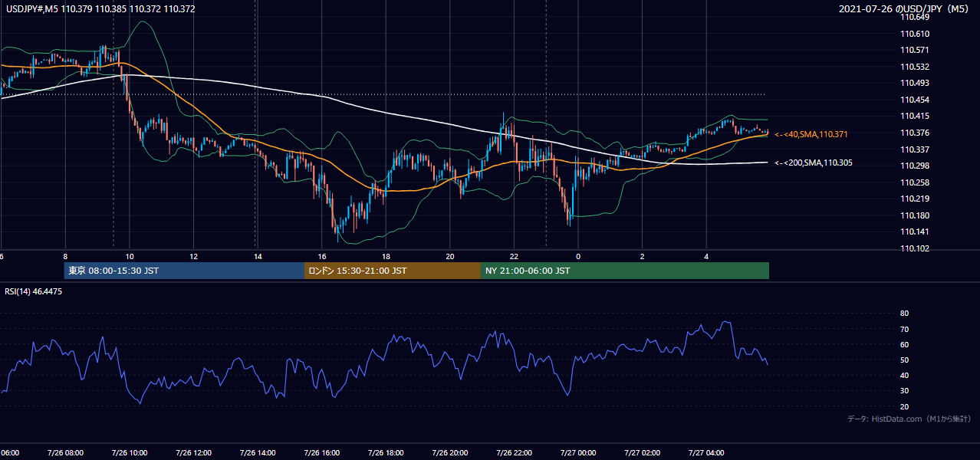Click hour tick 18 under price chart
Screen dimensions: 980x460
[386, 257]
